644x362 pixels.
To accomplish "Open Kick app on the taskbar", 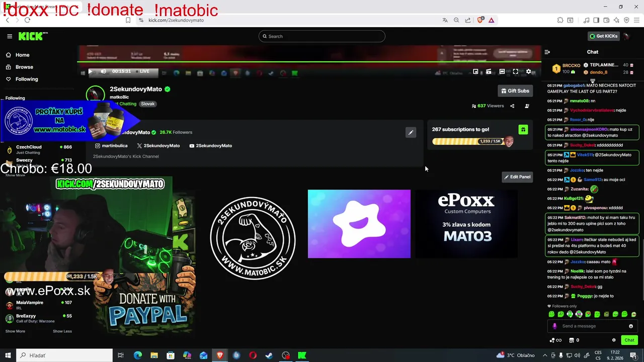I will tap(302, 355).
